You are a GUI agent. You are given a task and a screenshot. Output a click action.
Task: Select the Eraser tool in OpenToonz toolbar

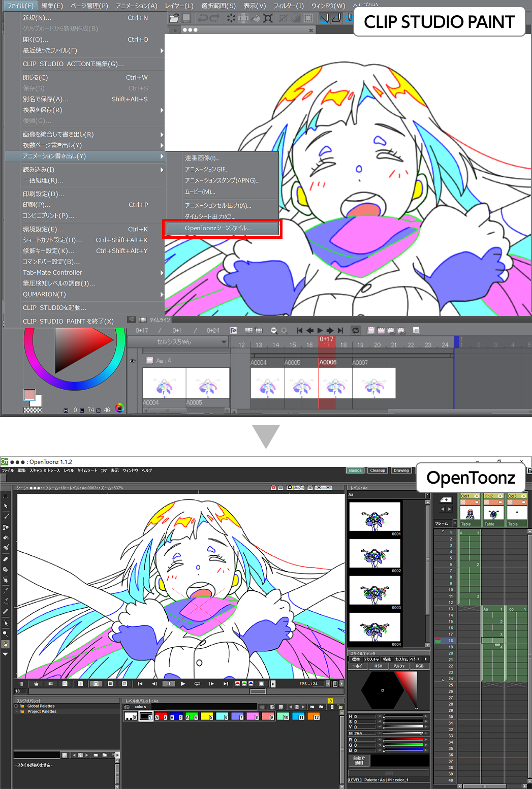click(6, 559)
